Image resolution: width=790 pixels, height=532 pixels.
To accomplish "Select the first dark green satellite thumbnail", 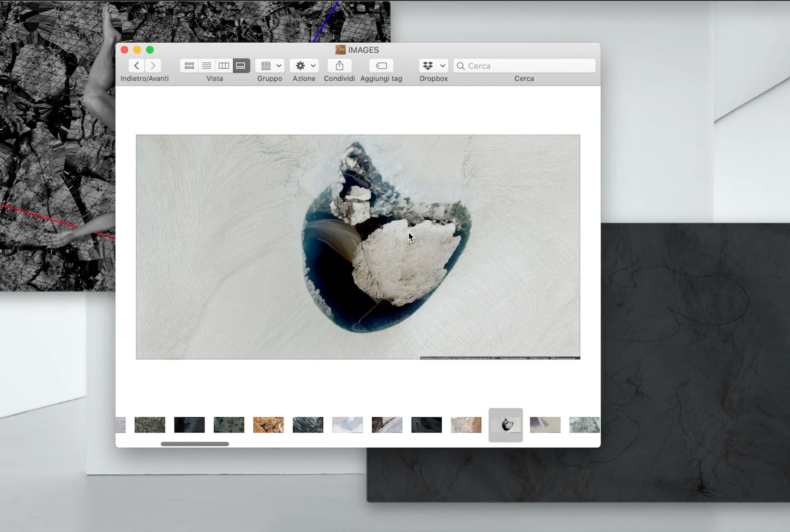I will point(150,425).
